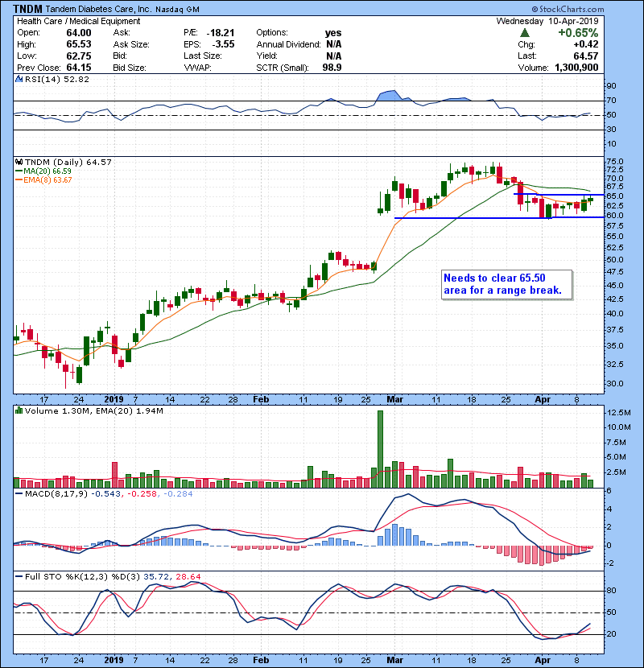
Task: Click the tallest volume spike bar
Action: tap(380, 449)
